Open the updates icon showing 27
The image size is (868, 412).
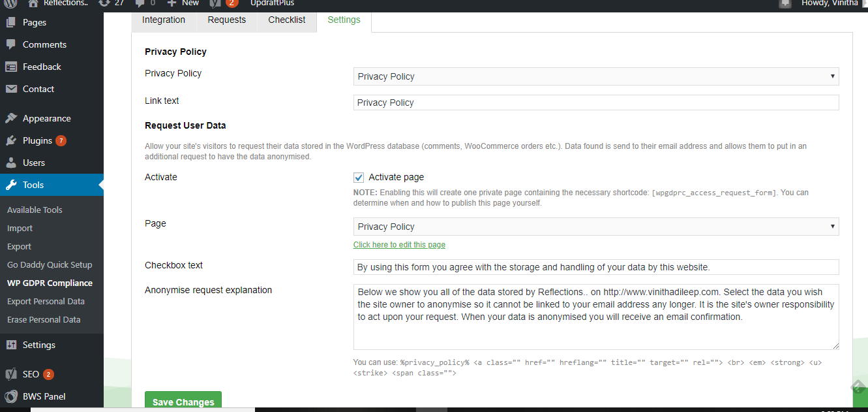(x=104, y=3)
